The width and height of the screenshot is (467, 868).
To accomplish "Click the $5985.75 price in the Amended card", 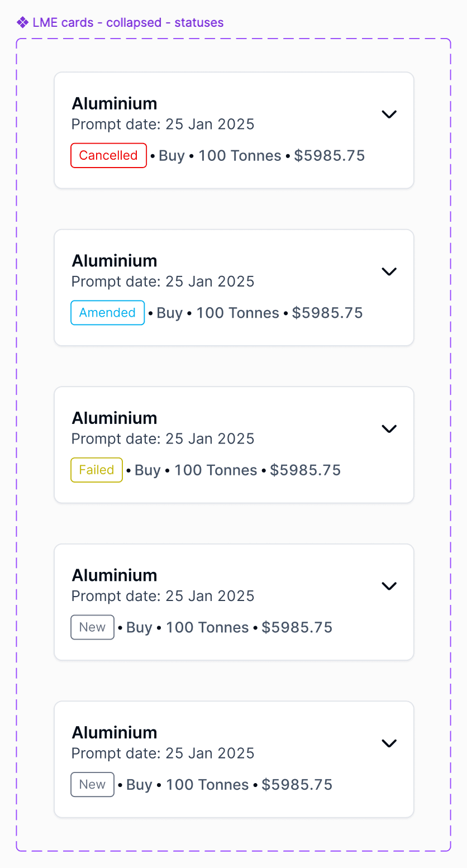I will 327,313.
